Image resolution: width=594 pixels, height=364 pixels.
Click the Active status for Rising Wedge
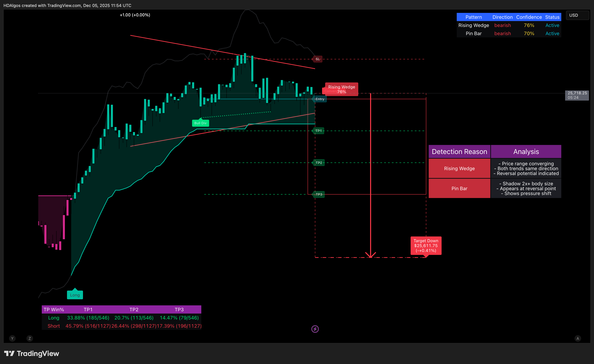[552, 25]
